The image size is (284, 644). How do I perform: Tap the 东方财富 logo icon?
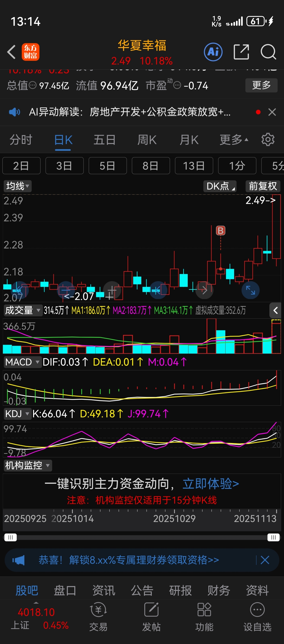pyautogui.click(x=30, y=52)
